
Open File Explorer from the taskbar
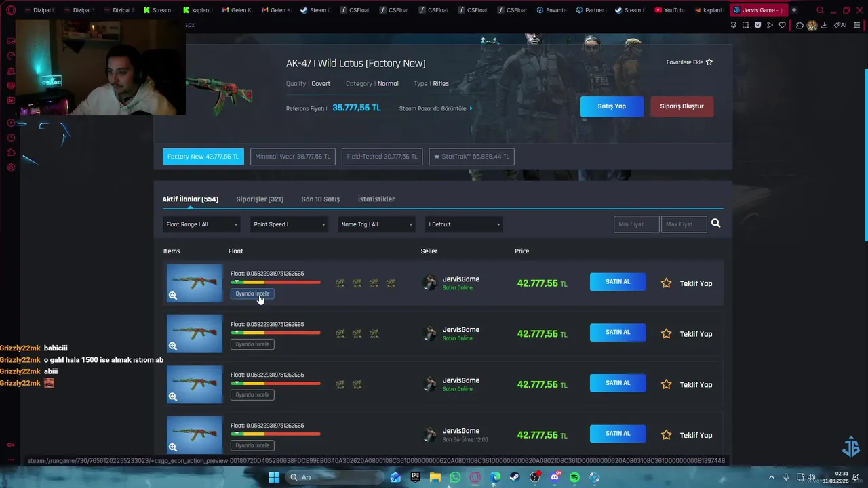tap(435, 477)
